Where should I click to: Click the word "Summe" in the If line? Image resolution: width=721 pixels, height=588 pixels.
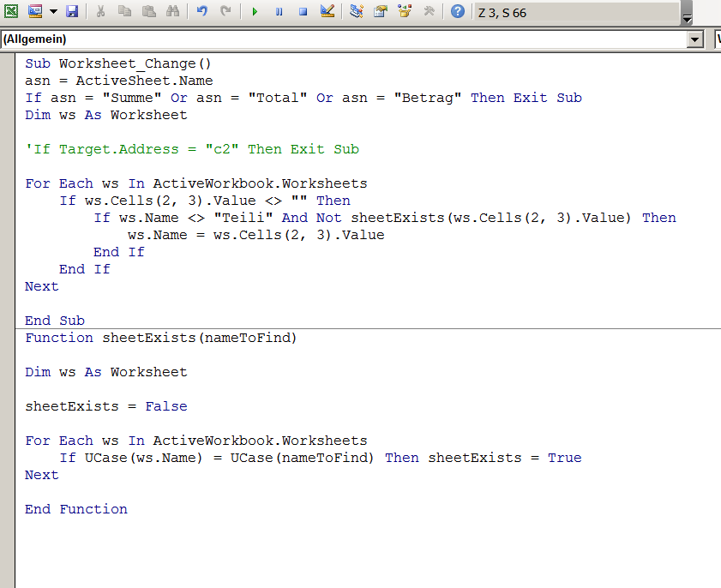[x=131, y=98]
